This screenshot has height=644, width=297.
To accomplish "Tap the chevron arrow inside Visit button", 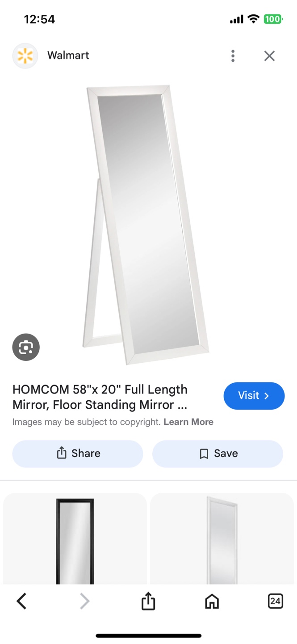I will (267, 396).
